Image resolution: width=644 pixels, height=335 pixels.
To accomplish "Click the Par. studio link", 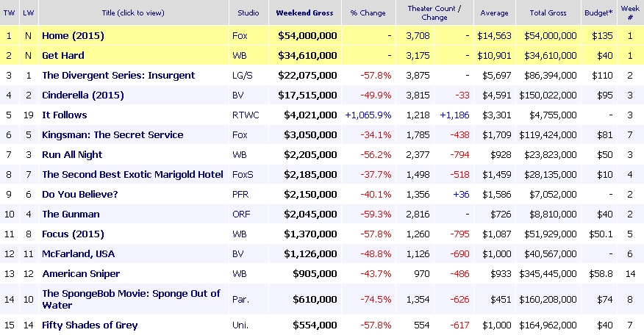I will 240,299.
